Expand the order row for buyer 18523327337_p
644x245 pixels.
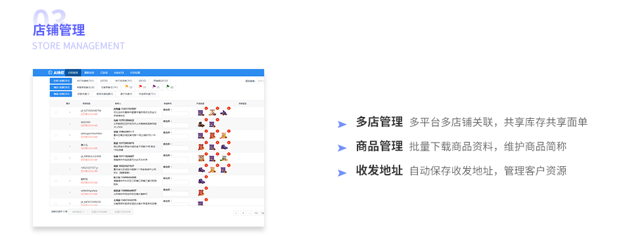tap(70, 169)
